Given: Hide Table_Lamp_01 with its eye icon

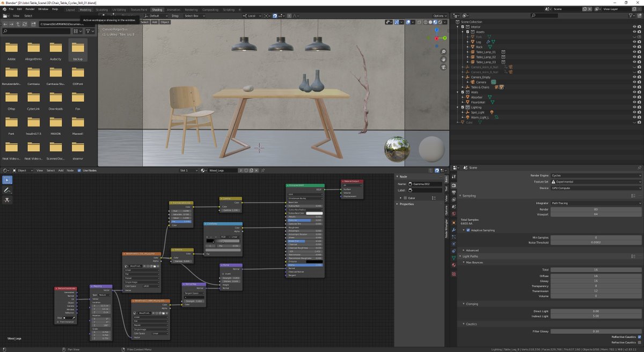Looking at the screenshot, I should point(634,52).
